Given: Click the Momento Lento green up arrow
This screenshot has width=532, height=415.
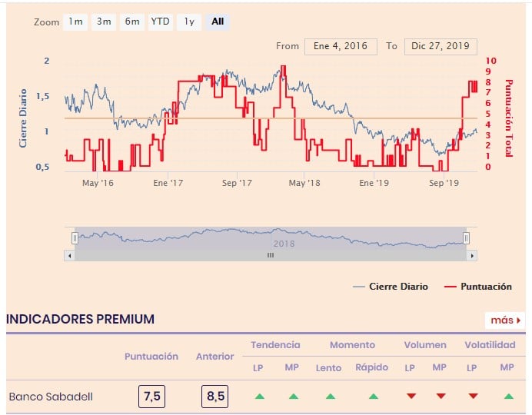Looking at the screenshot, I should pos(331,397).
